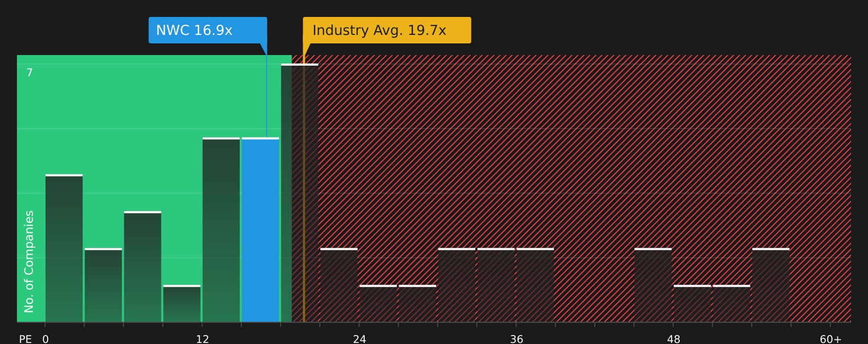
Task: Click the x-axis label 24
Action: pyautogui.click(x=359, y=339)
